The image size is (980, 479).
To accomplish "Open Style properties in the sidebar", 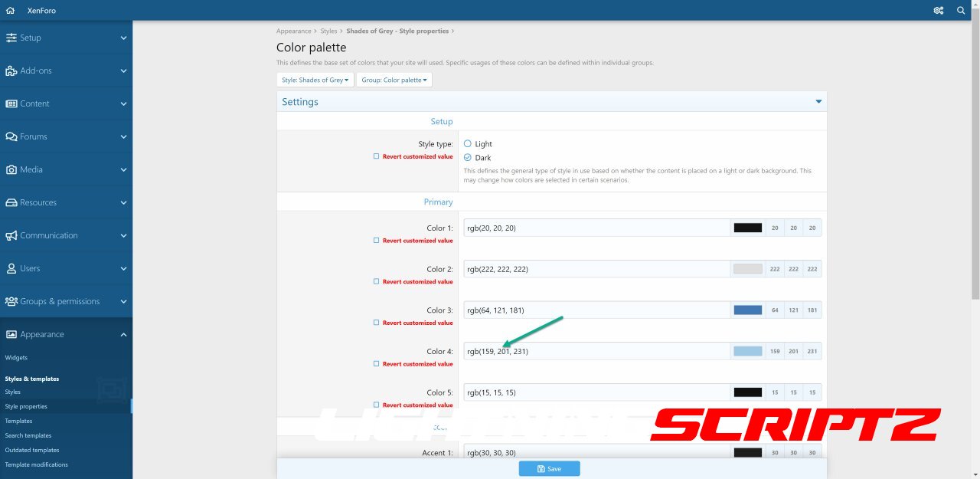I will point(26,406).
